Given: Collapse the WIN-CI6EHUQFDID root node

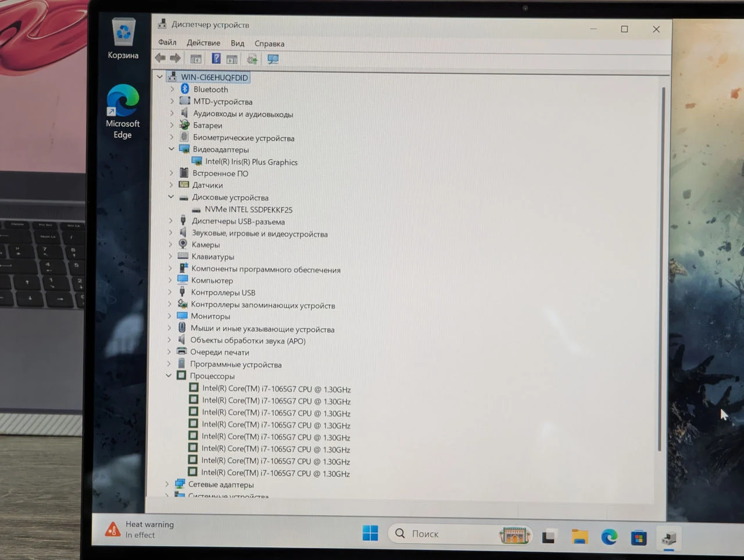Looking at the screenshot, I should tap(160, 77).
